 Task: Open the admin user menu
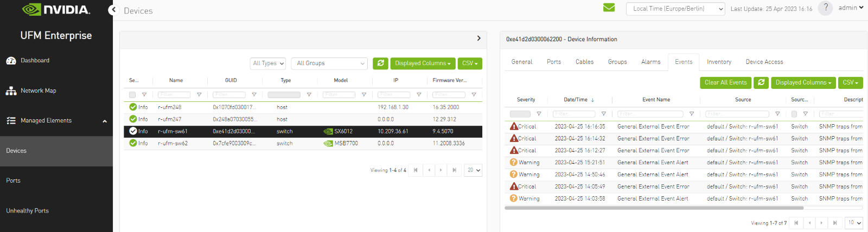click(x=851, y=8)
